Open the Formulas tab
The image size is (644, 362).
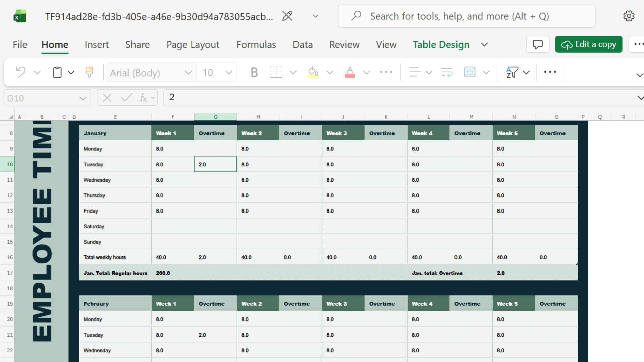pos(256,45)
